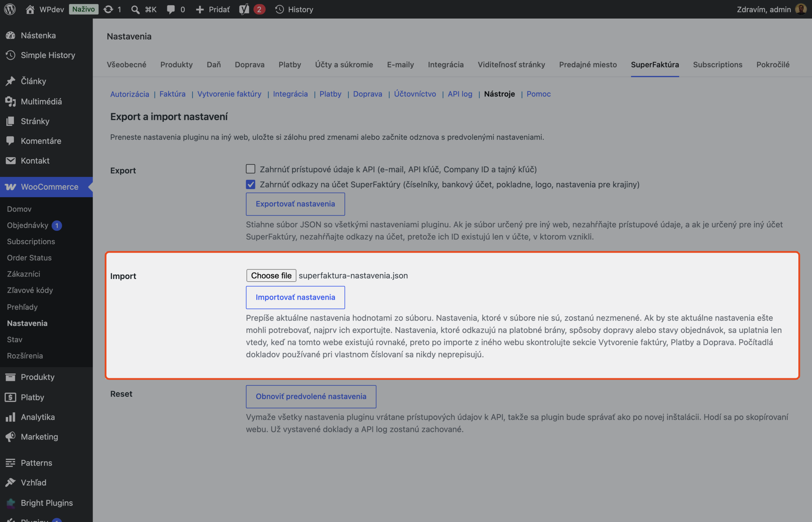The width and height of the screenshot is (812, 522).
Task: Click Choose file button
Action: (x=271, y=275)
